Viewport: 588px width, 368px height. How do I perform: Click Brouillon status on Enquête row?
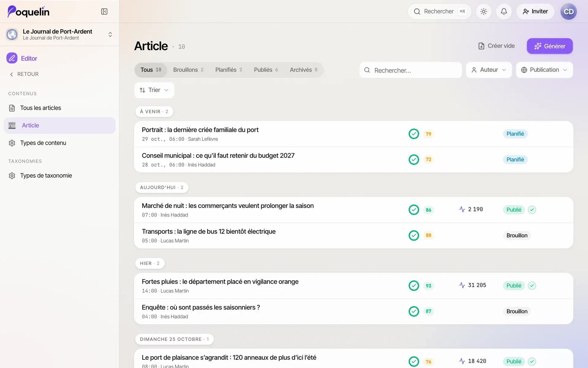517,311
